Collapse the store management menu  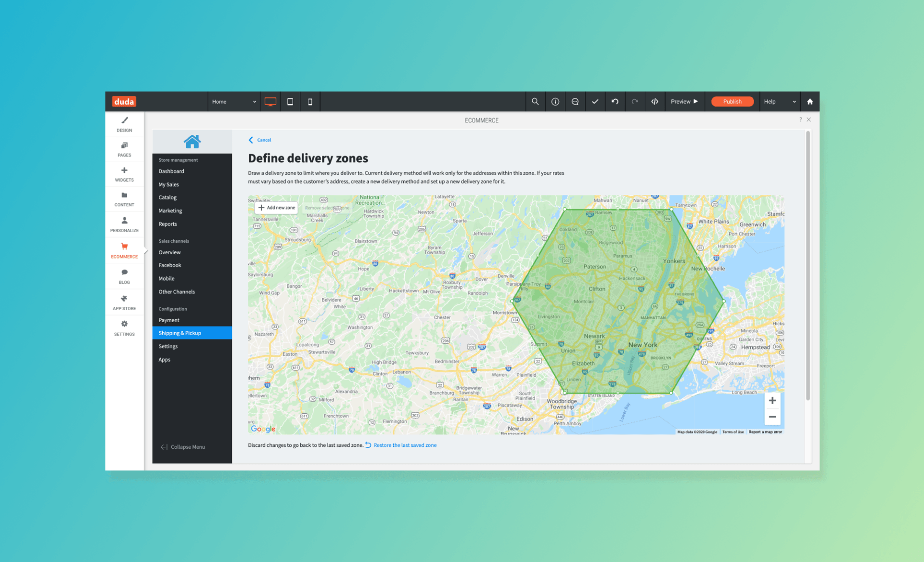click(183, 446)
